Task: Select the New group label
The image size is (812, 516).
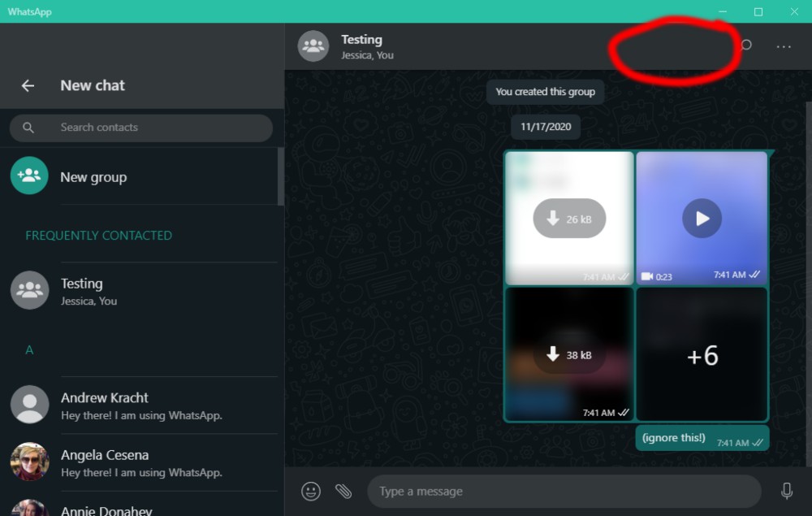Action: tap(93, 177)
